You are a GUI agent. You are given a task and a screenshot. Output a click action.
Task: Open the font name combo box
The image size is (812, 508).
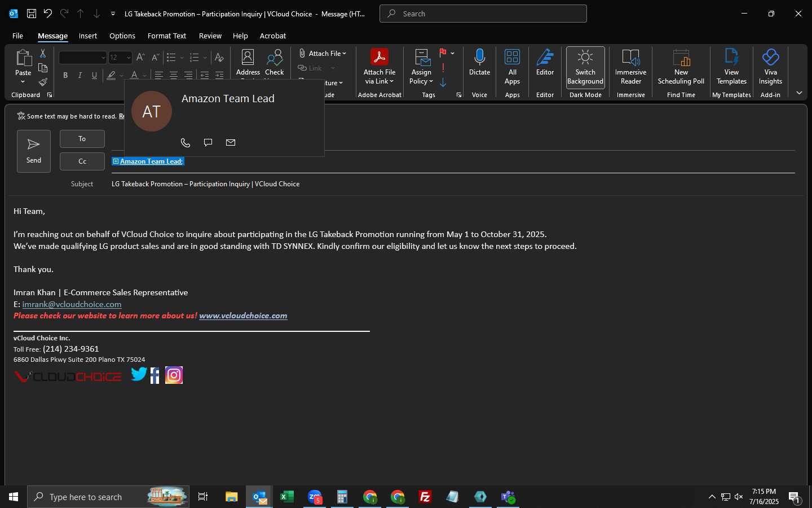pyautogui.click(x=83, y=58)
